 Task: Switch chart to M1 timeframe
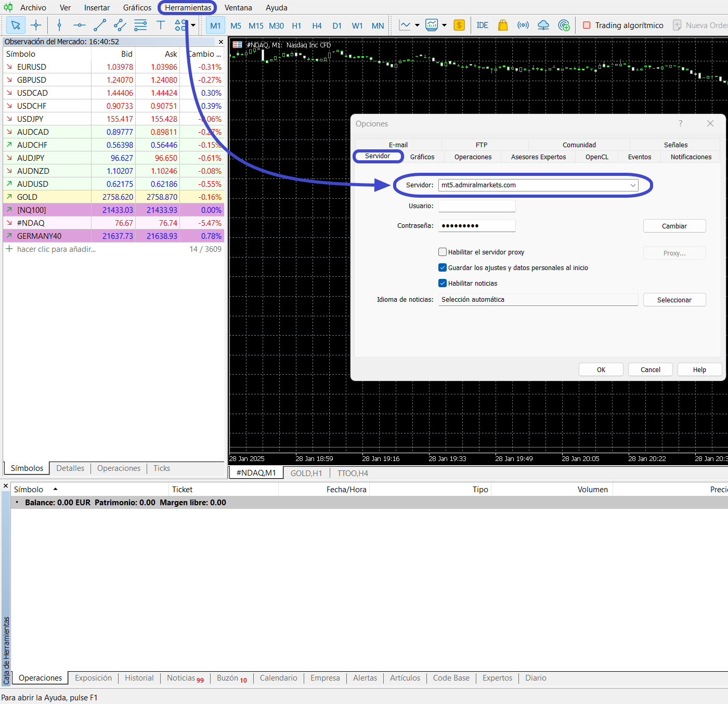tap(215, 25)
